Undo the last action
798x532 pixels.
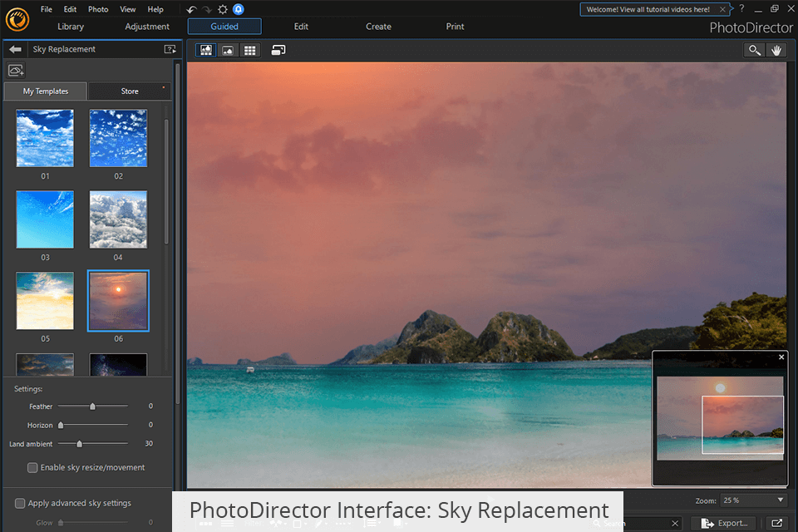coord(191,9)
